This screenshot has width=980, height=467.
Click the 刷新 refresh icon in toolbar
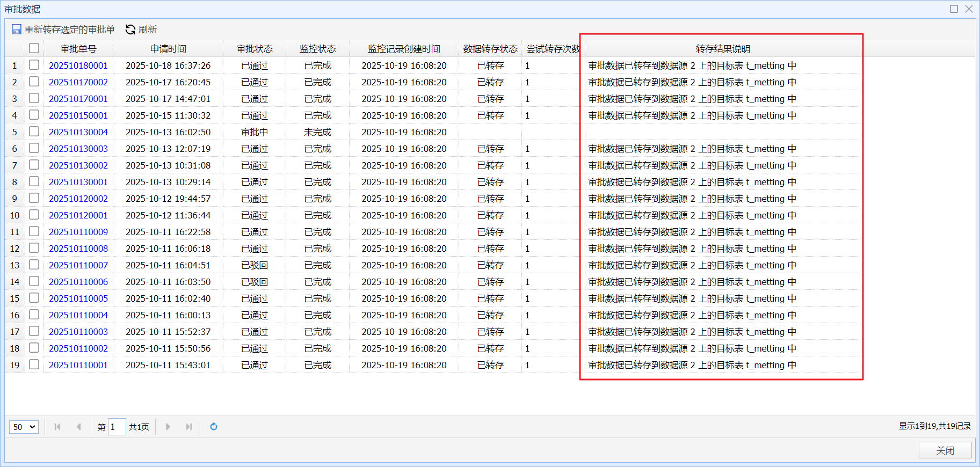(130, 30)
